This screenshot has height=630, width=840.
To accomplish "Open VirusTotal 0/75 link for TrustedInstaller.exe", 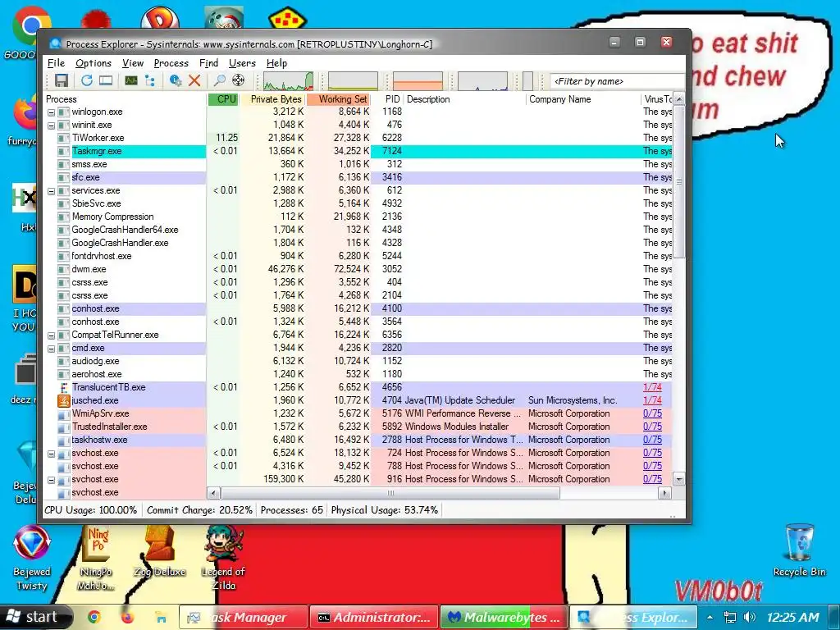I will pyautogui.click(x=652, y=427).
